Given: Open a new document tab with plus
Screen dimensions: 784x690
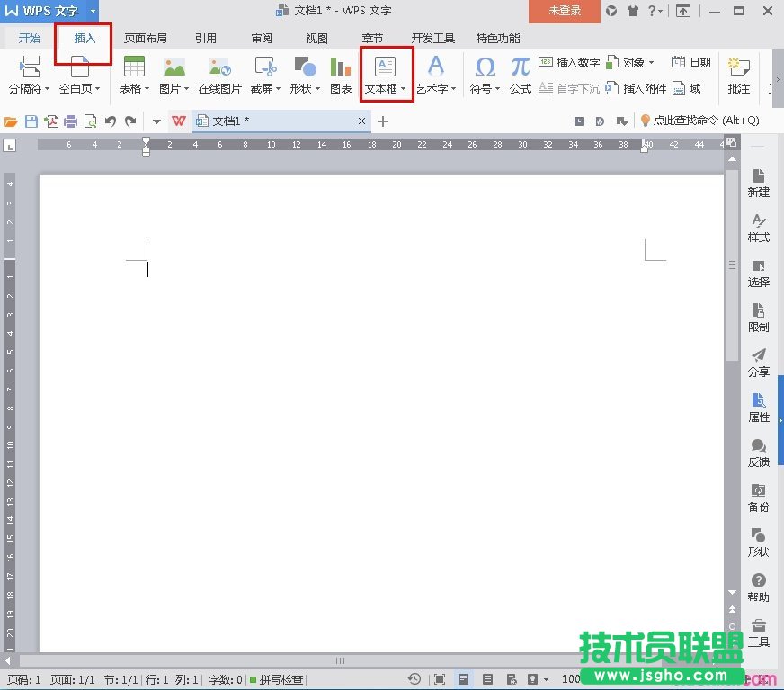Looking at the screenshot, I should [383, 121].
